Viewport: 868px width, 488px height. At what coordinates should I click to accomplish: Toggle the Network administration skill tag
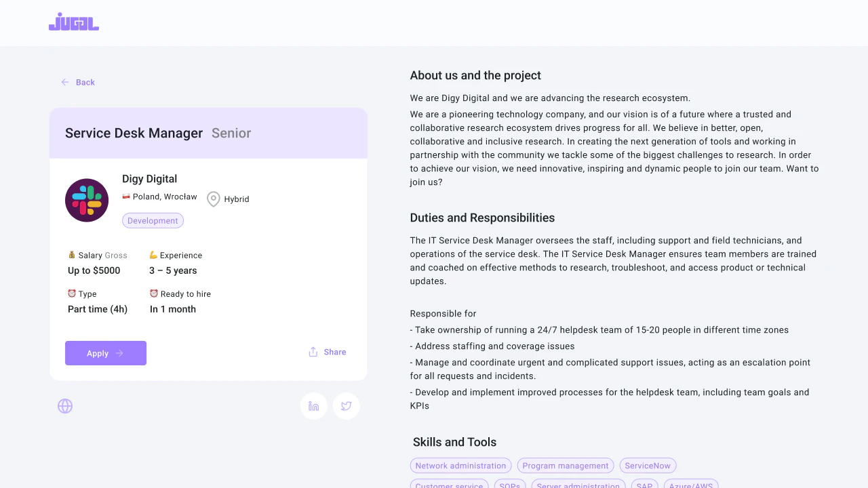460,466
